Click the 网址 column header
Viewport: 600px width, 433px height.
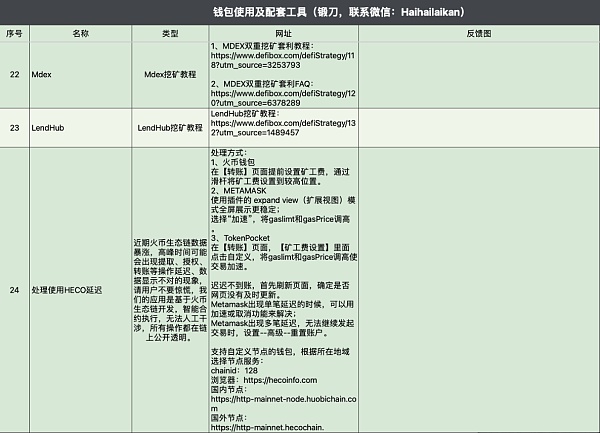[x=284, y=34]
